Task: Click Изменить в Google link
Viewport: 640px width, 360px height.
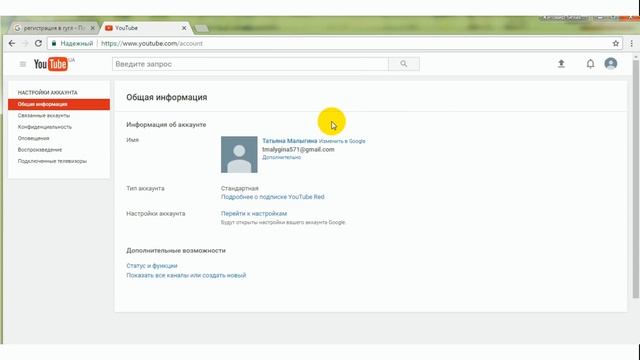Action: point(342,141)
